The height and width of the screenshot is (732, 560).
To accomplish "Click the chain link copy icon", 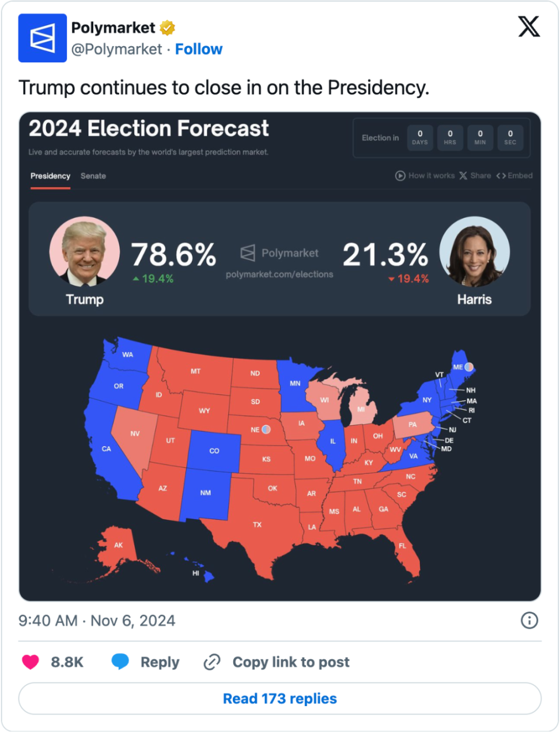I will tap(212, 662).
